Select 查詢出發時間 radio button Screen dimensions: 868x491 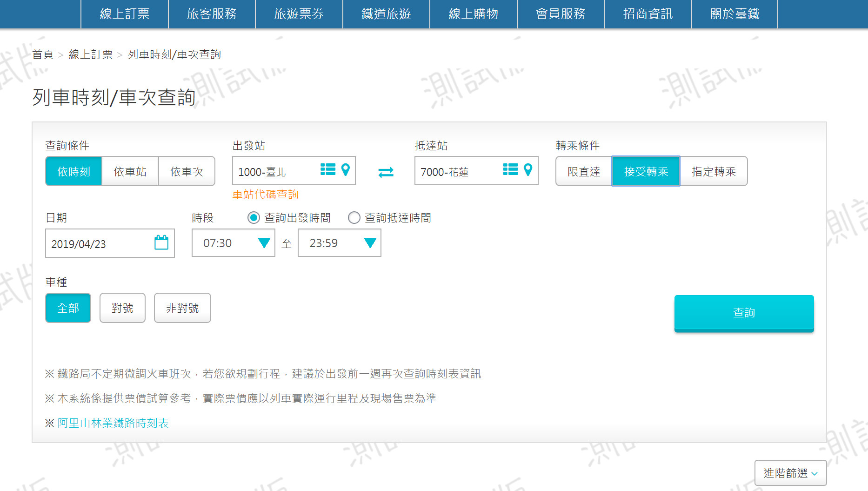click(x=254, y=218)
